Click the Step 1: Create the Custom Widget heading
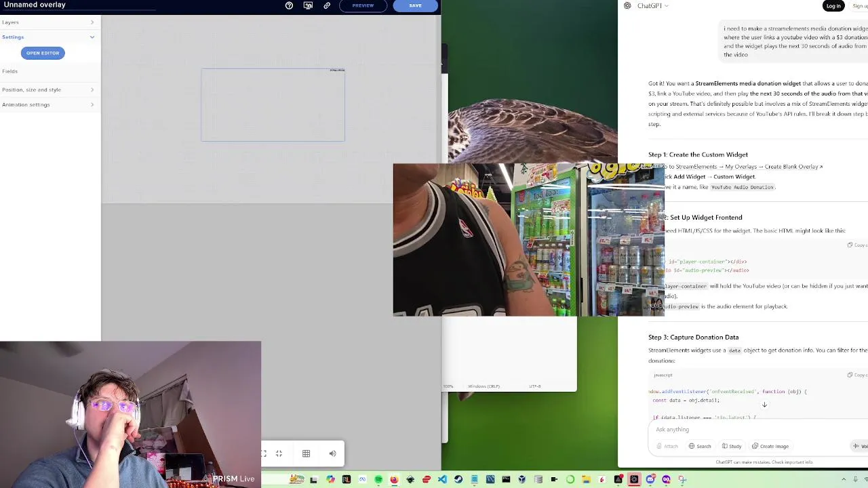The height and width of the screenshot is (488, 868). 698,155
